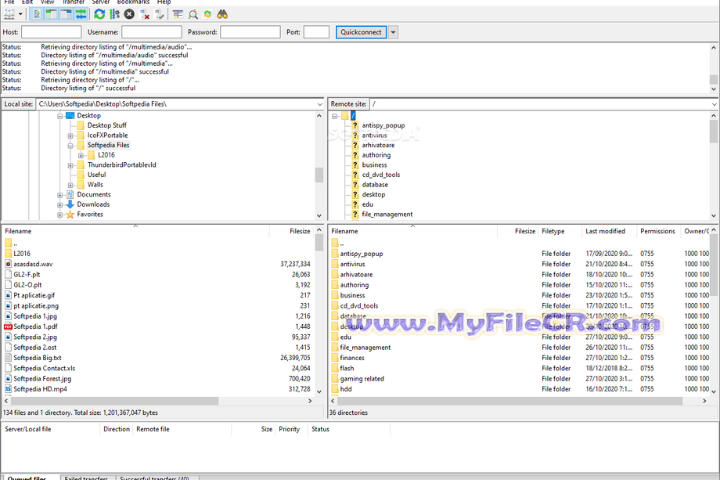Toggle the message log display icon
The width and height of the screenshot is (720, 480).
coord(36,14)
